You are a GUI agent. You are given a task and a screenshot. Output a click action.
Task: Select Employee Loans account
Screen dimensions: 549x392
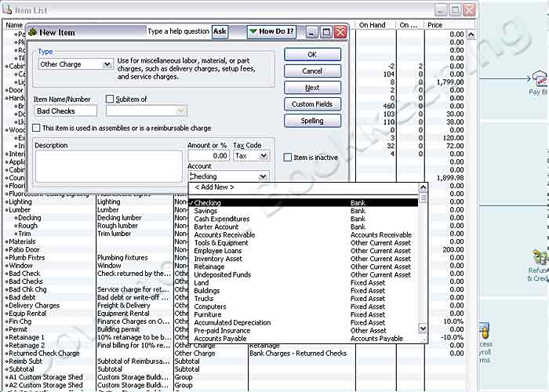pos(304,251)
